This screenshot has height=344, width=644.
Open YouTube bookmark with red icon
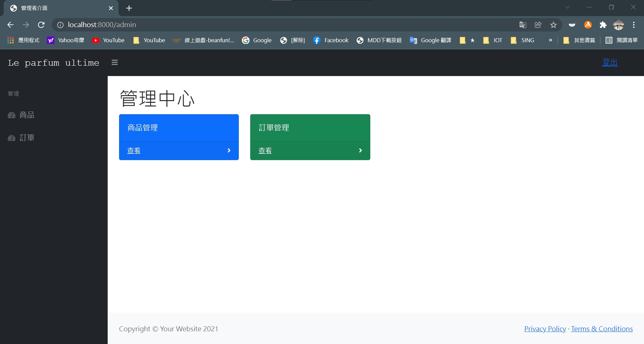pyautogui.click(x=108, y=40)
